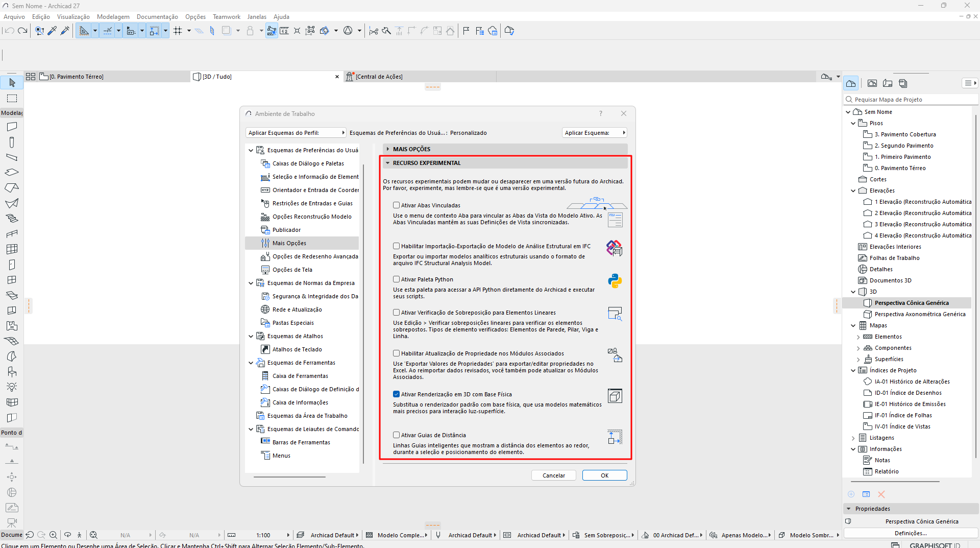Open the Publisher Sets icon in Navigator

pos(903,83)
